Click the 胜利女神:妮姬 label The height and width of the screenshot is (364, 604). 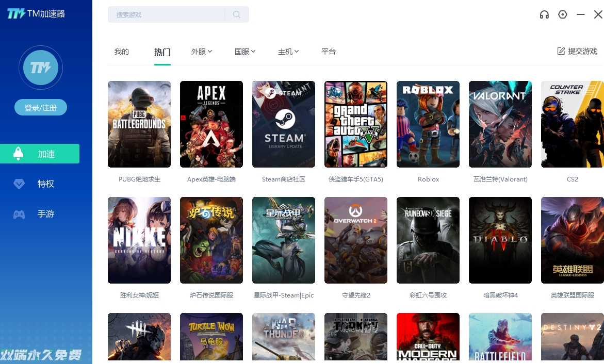[x=139, y=295]
